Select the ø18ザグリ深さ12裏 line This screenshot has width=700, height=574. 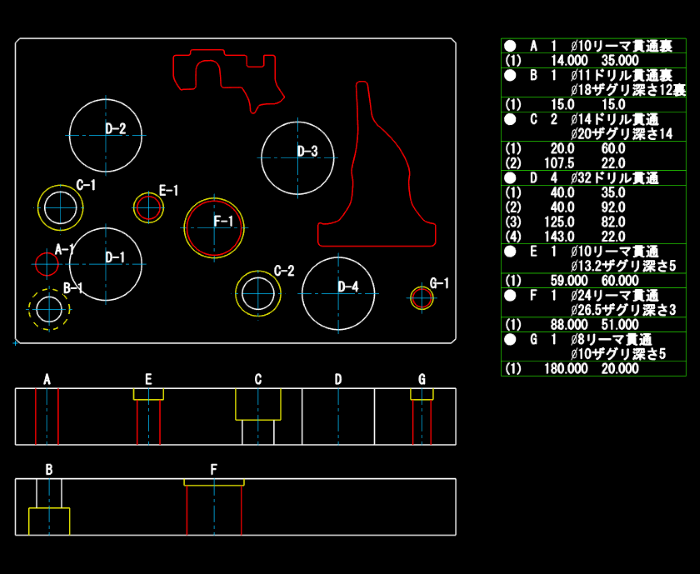pos(628,90)
